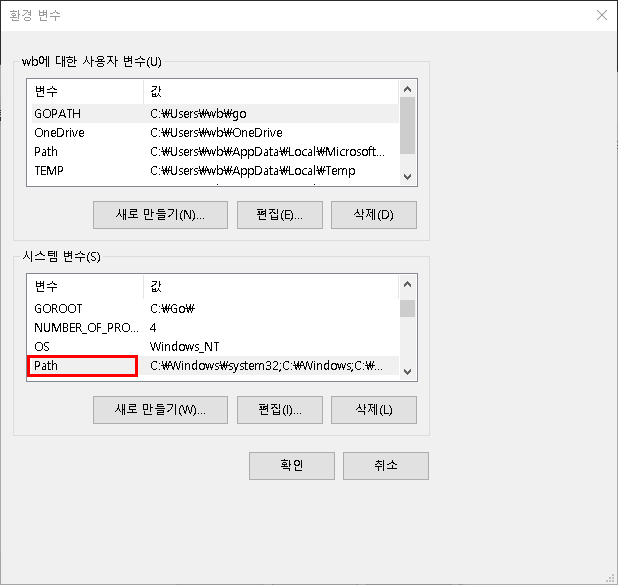Click the 변수 column header in user list
The image size is (618, 585).
tap(85, 92)
